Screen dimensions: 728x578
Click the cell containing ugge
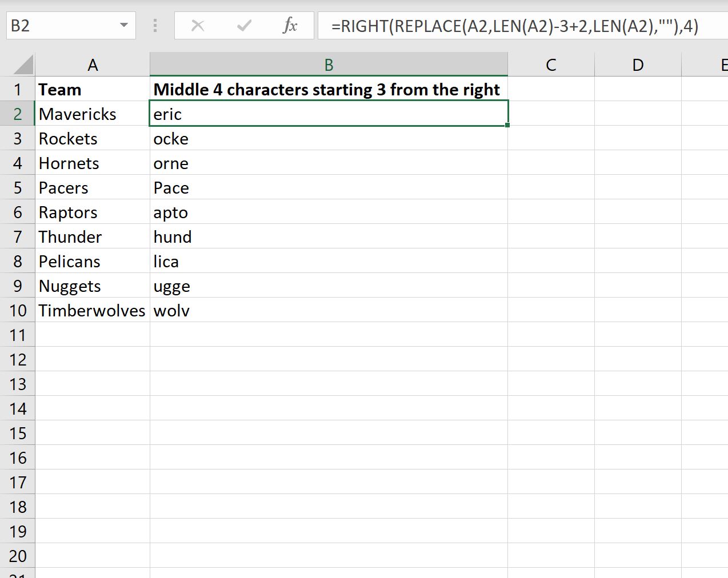pyautogui.click(x=329, y=286)
